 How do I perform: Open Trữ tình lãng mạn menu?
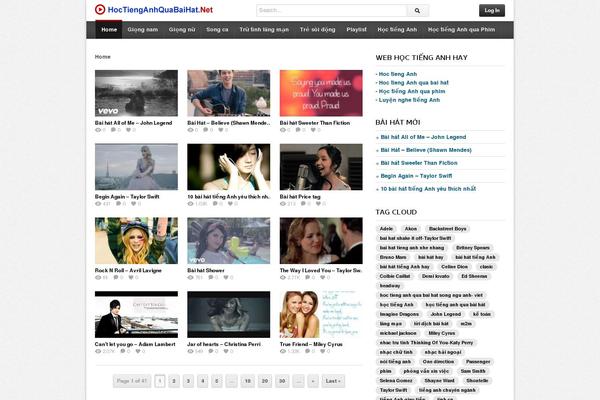click(264, 29)
